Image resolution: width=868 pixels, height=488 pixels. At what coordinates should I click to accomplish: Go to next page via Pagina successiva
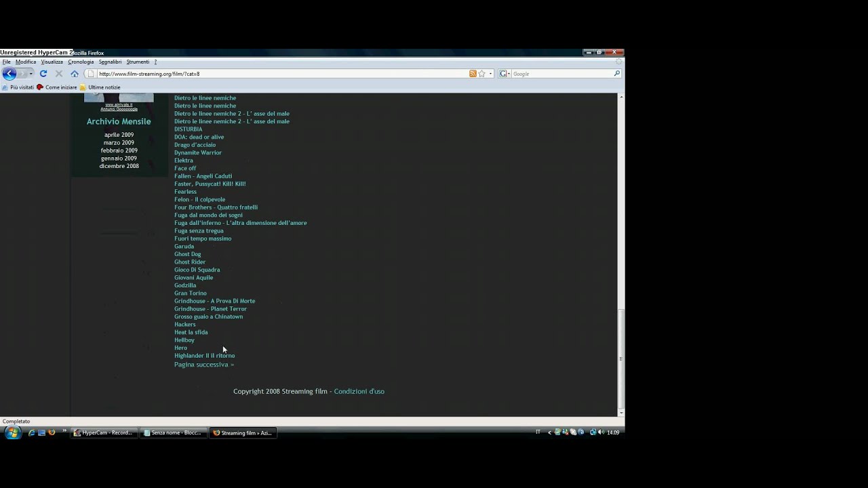203,365
